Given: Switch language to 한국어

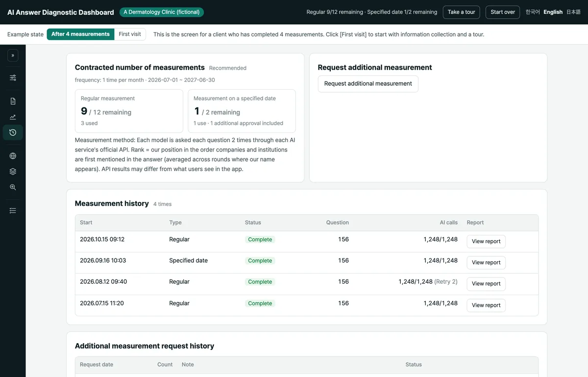Looking at the screenshot, I should [533, 12].
